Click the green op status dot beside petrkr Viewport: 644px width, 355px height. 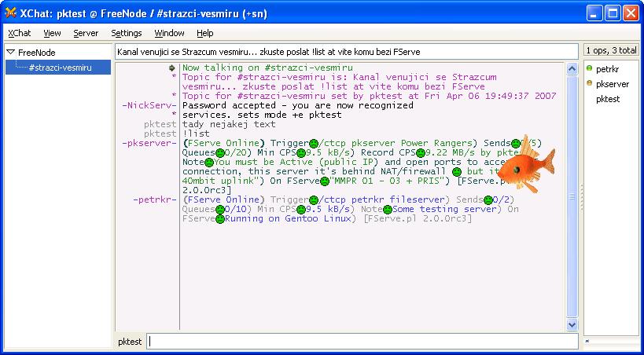pos(589,69)
